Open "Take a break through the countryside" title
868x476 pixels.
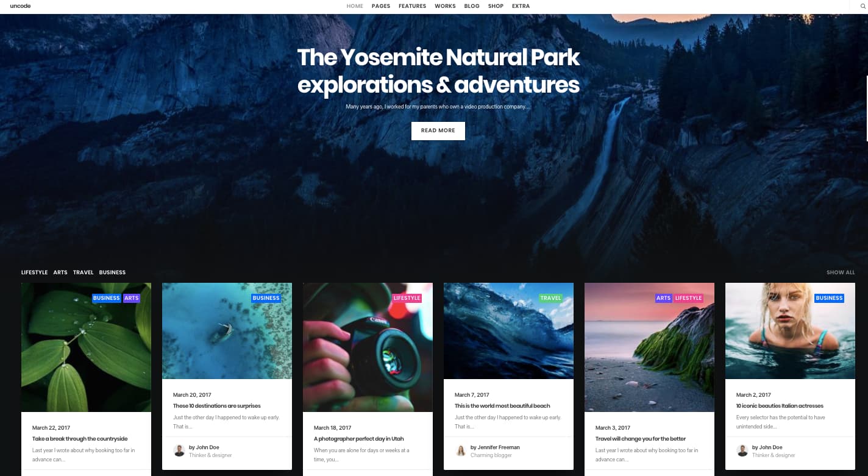point(80,439)
